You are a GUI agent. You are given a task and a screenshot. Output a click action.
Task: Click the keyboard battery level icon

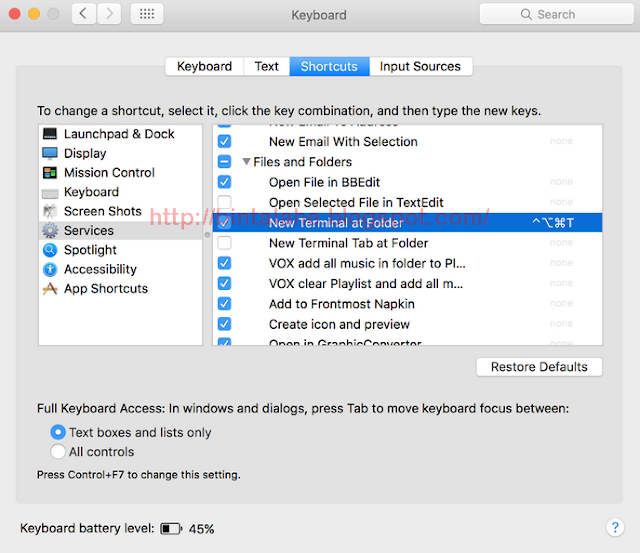(171, 529)
